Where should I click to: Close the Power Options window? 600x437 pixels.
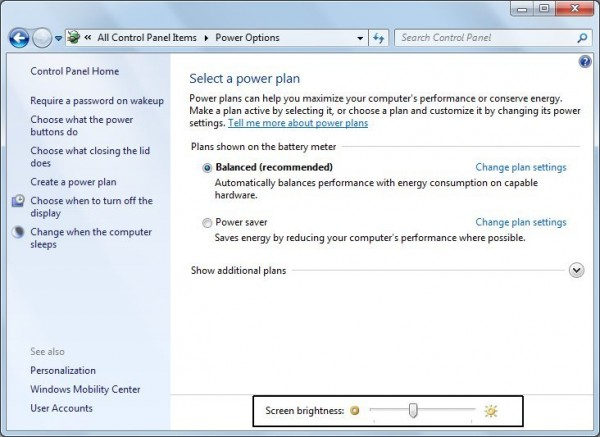[x=574, y=9]
